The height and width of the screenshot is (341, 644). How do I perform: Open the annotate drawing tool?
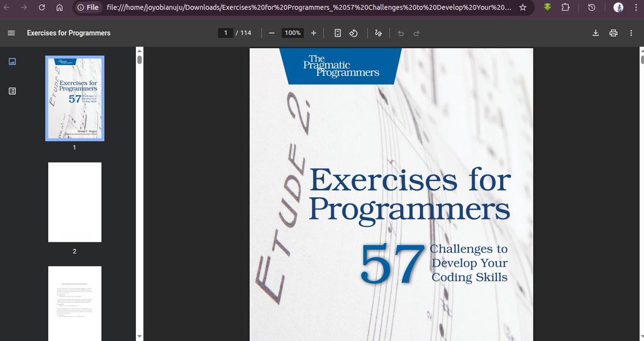(378, 33)
